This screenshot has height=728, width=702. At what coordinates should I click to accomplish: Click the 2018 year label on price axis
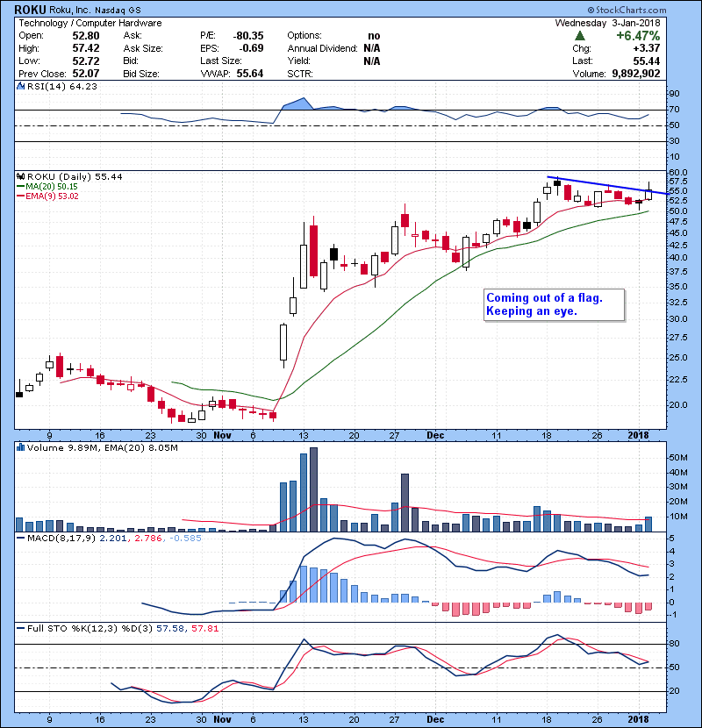click(x=638, y=436)
